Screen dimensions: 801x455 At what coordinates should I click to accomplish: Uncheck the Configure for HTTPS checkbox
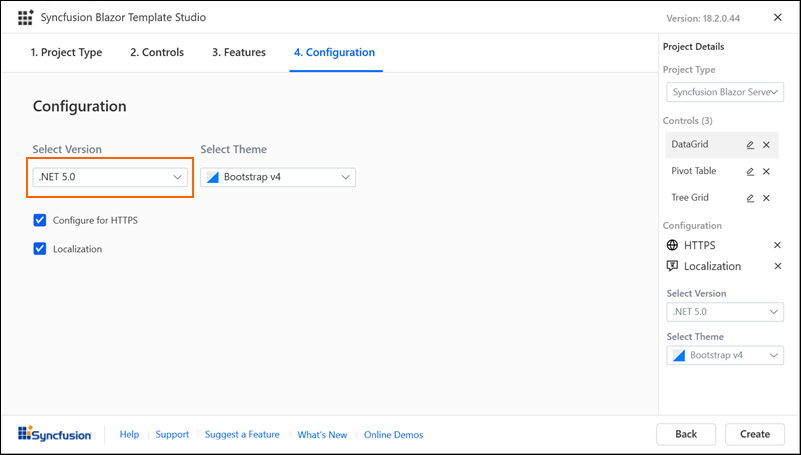click(x=40, y=220)
